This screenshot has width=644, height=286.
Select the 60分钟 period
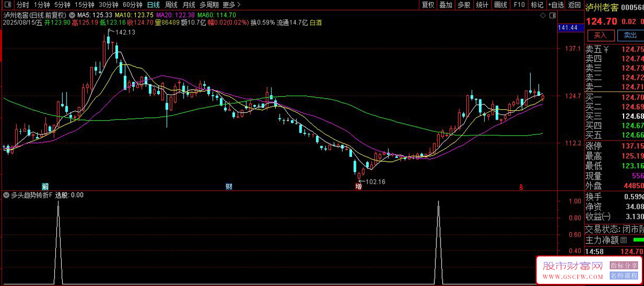(x=133, y=5)
